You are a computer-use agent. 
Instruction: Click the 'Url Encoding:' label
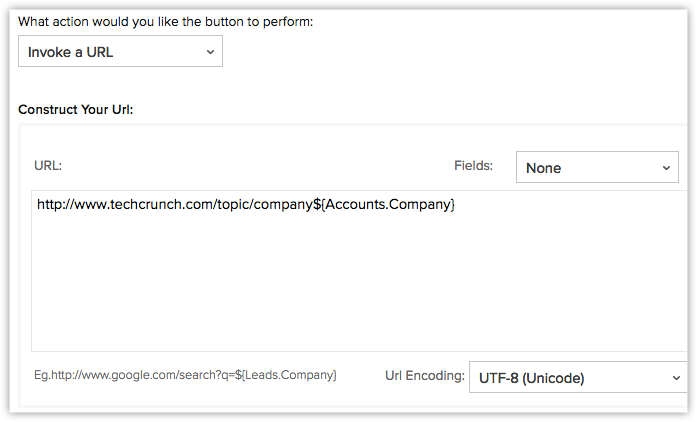pos(424,376)
